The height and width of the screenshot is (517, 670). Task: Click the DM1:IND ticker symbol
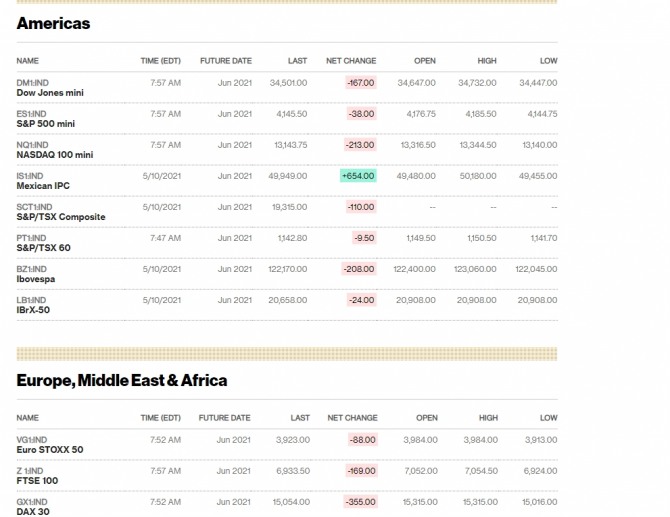coord(32,82)
